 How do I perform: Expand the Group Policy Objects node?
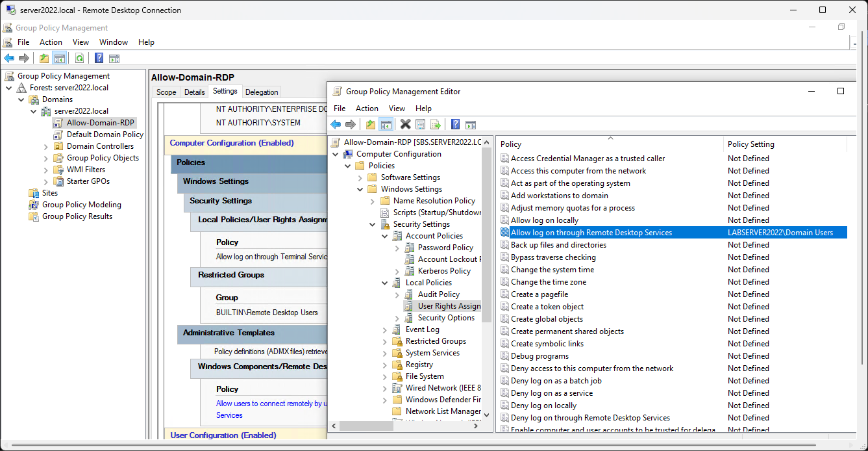[46, 158]
